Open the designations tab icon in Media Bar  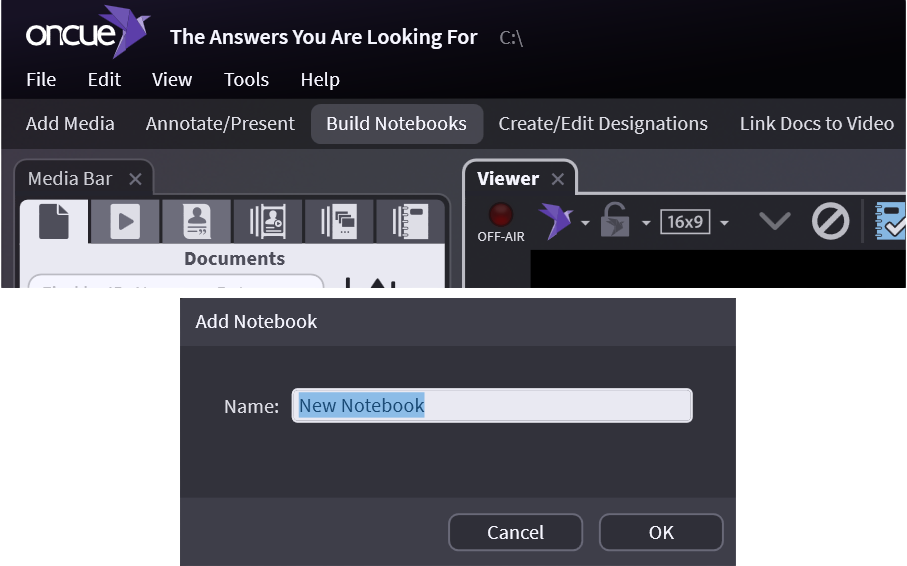point(267,221)
